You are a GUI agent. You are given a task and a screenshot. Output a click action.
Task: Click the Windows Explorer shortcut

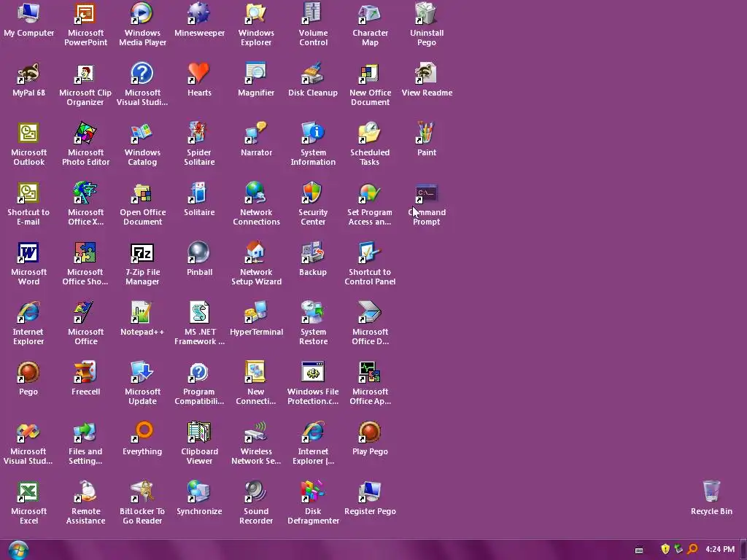coord(256,14)
